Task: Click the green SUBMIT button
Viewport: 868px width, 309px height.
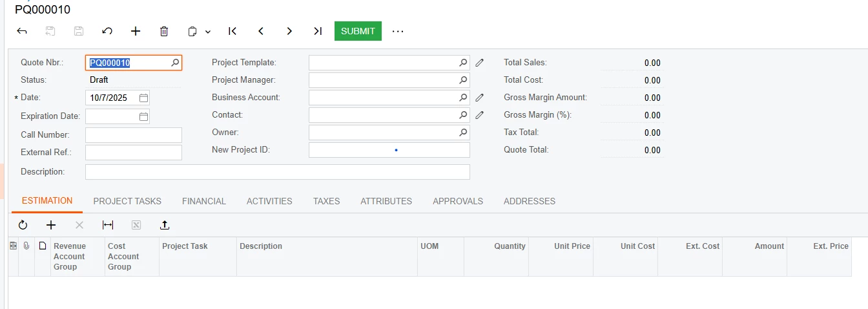Action: click(358, 31)
